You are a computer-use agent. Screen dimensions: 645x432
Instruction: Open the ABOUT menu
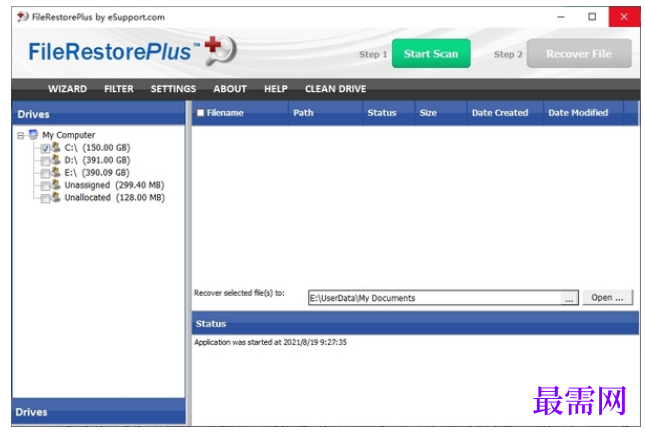pyautogui.click(x=230, y=89)
